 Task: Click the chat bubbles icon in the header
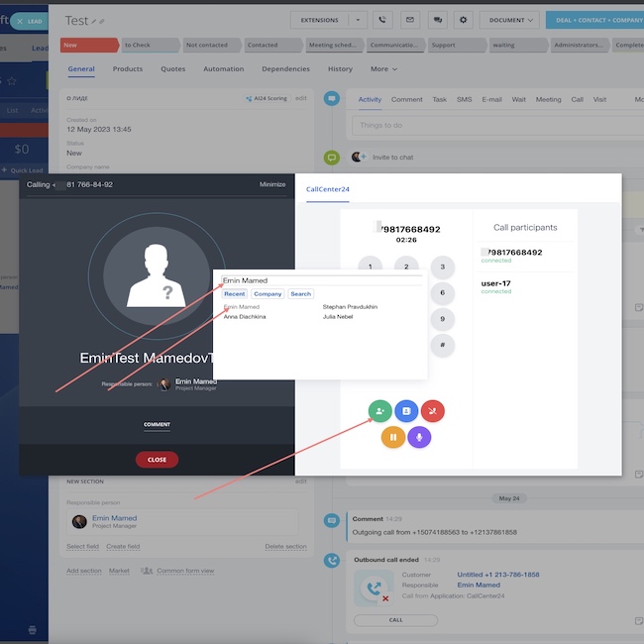(437, 20)
